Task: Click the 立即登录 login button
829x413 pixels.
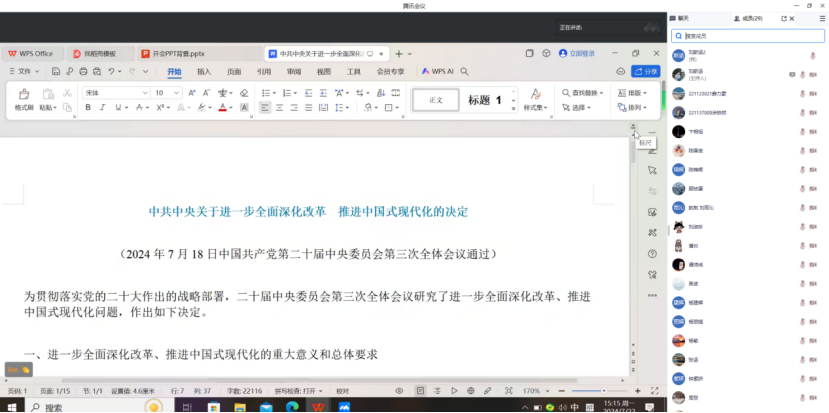Action: pos(577,53)
